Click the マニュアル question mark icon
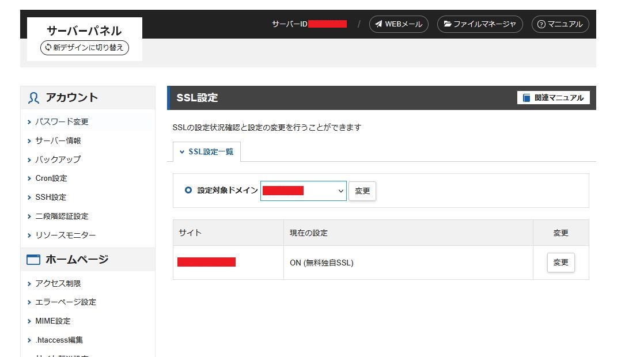644x357 pixels. [541, 24]
